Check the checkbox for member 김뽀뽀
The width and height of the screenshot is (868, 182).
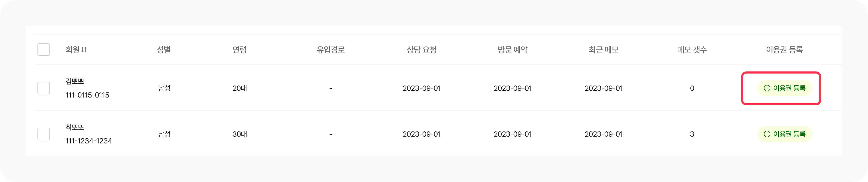pyautogui.click(x=44, y=88)
